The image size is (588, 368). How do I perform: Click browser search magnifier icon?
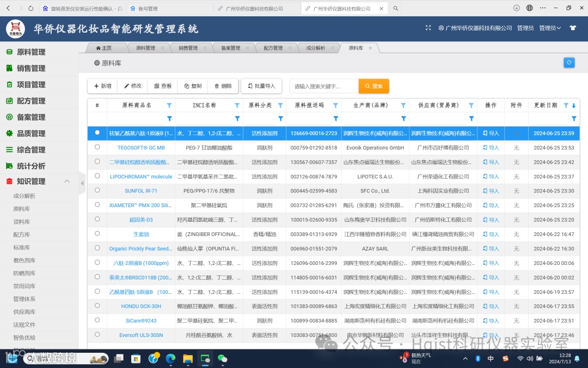395,8
